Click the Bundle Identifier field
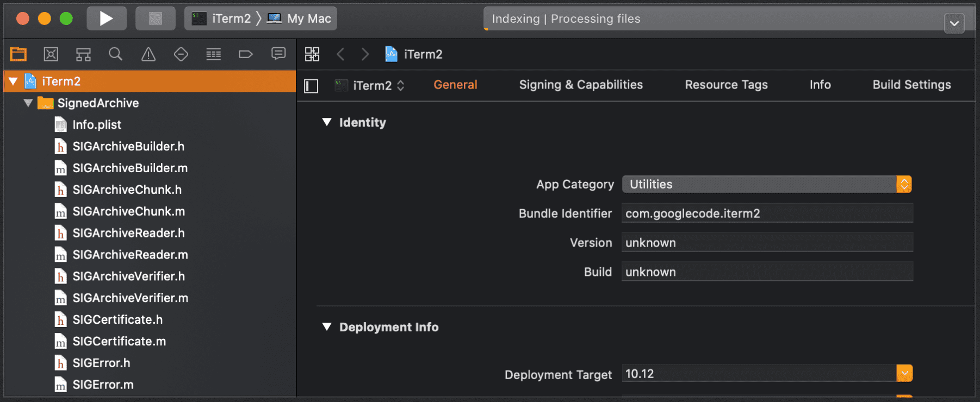This screenshot has height=402, width=980. (x=767, y=213)
